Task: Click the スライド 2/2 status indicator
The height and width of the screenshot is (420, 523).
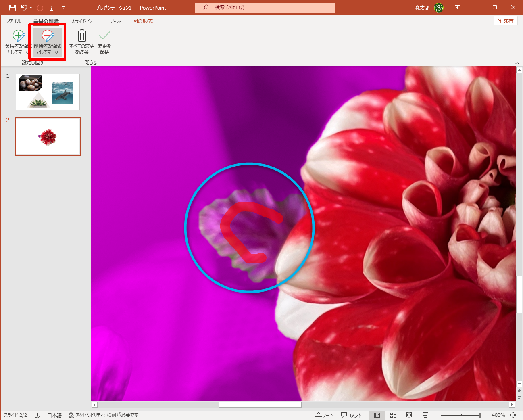Action: (x=15, y=415)
